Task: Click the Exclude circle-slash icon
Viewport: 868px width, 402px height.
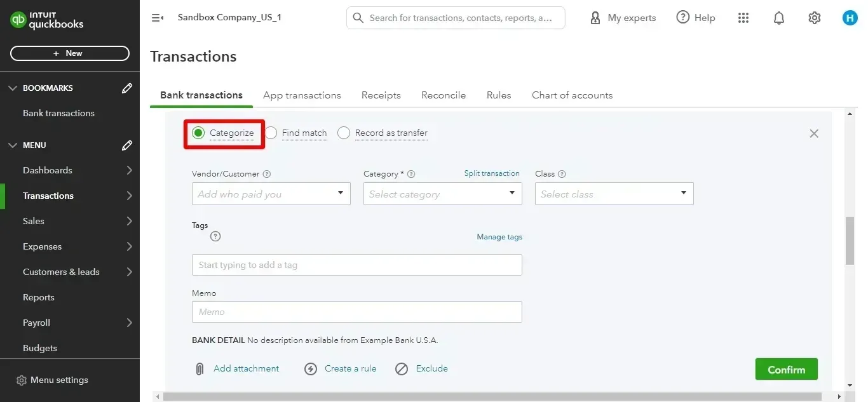Action: 402,369
